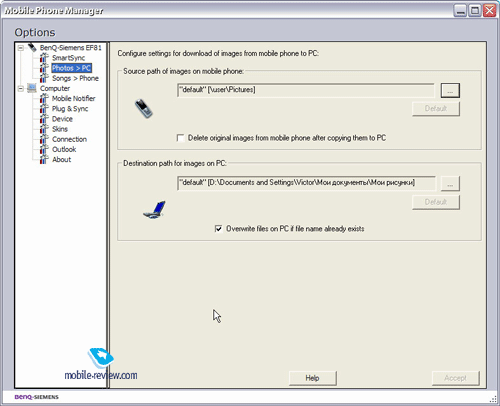Image resolution: width=500 pixels, height=406 pixels.
Task: Click the icon beside Photos > PC
Action: pos(44,68)
